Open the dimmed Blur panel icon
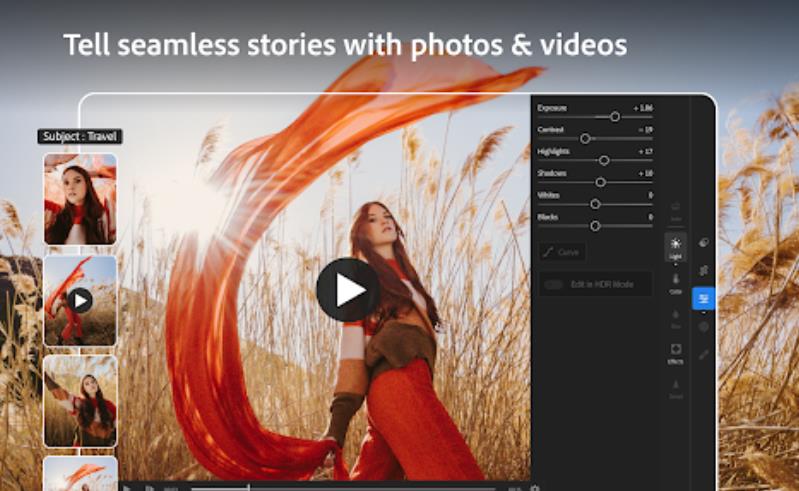The height and width of the screenshot is (491, 799). 676,319
